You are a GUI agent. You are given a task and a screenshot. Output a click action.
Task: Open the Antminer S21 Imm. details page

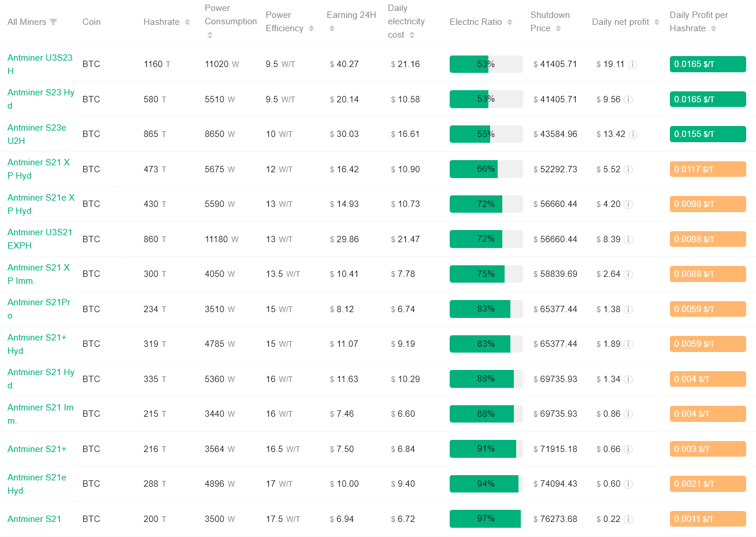[x=40, y=413]
